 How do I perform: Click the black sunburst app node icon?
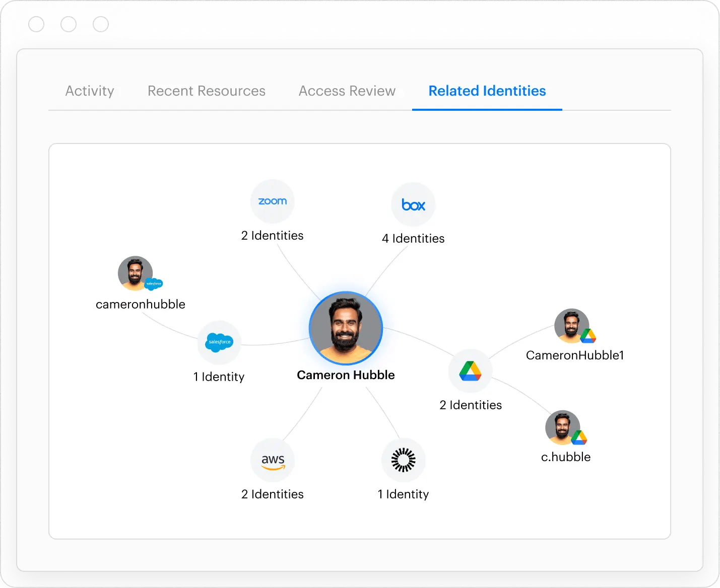(x=404, y=460)
